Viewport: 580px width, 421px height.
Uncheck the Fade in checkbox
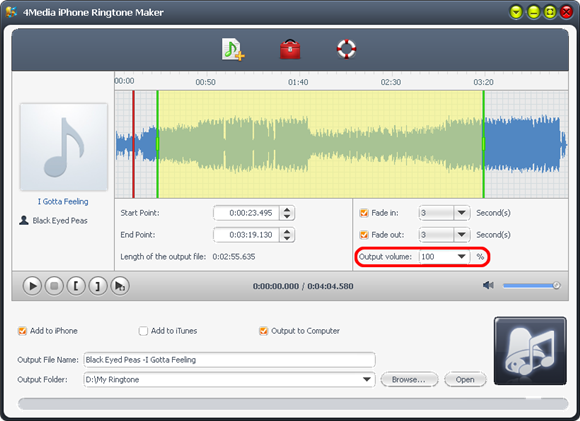pyautogui.click(x=364, y=213)
